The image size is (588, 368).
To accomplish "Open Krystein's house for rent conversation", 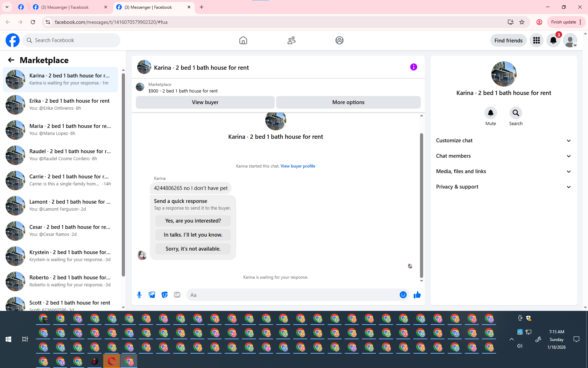I will [60, 256].
